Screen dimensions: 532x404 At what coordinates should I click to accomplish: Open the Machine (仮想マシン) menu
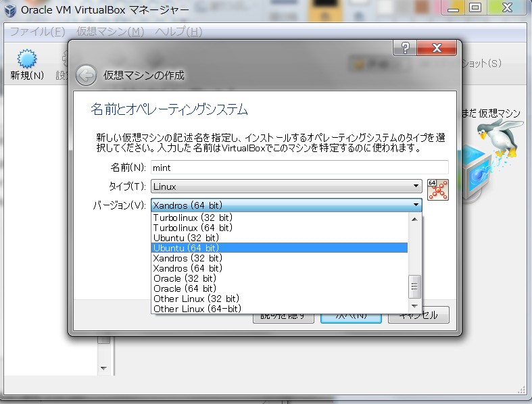[x=110, y=32]
